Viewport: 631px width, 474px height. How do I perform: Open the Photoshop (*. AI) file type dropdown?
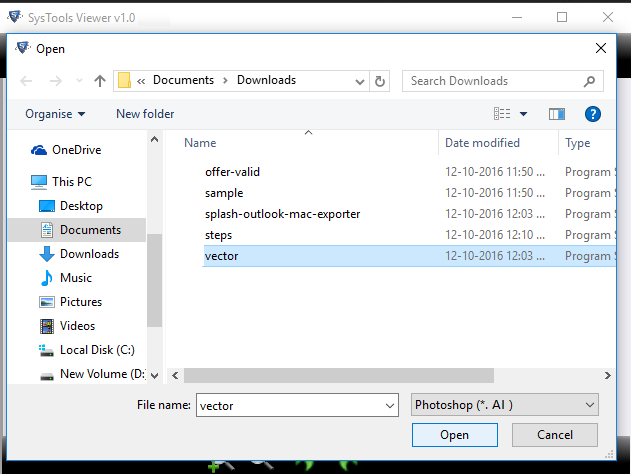(x=505, y=405)
